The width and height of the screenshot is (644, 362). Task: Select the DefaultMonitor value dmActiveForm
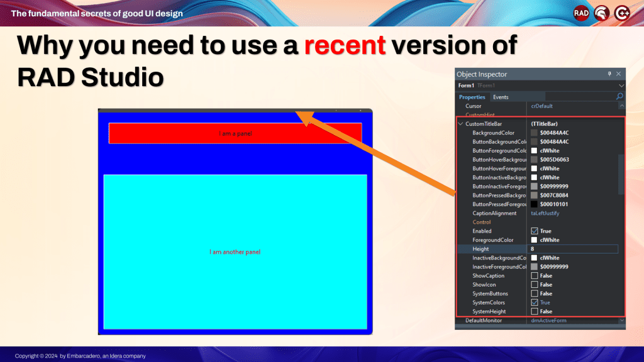[548, 321]
